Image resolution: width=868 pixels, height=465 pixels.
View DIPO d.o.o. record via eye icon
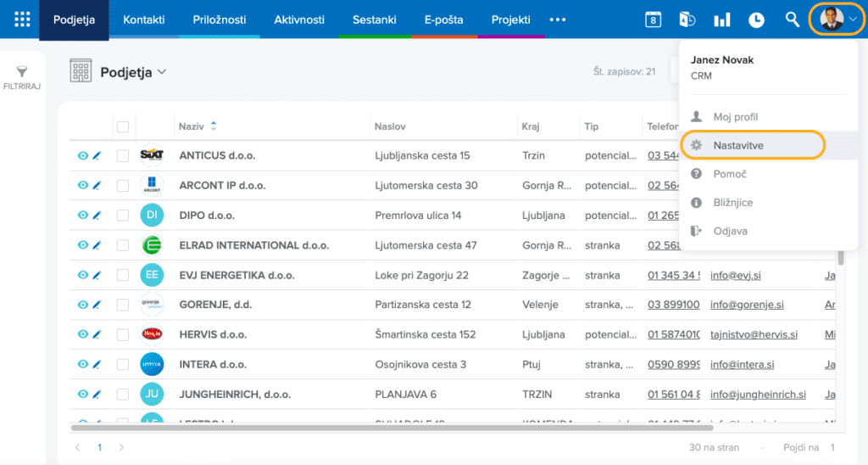[x=83, y=216]
